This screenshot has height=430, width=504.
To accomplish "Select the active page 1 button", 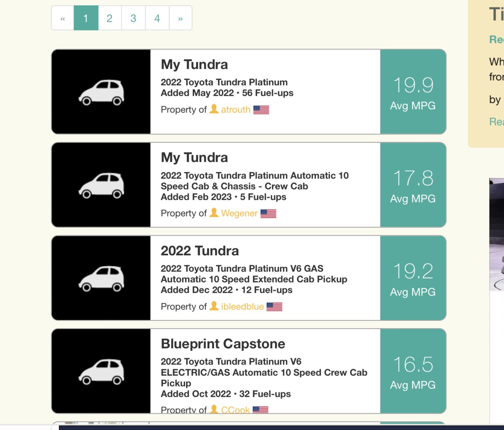I will point(86,18).
